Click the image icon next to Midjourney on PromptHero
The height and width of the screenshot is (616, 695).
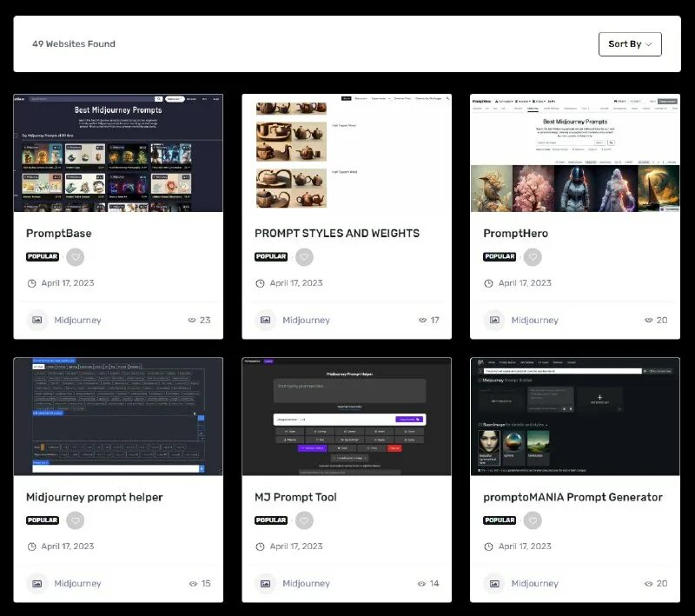click(x=493, y=320)
